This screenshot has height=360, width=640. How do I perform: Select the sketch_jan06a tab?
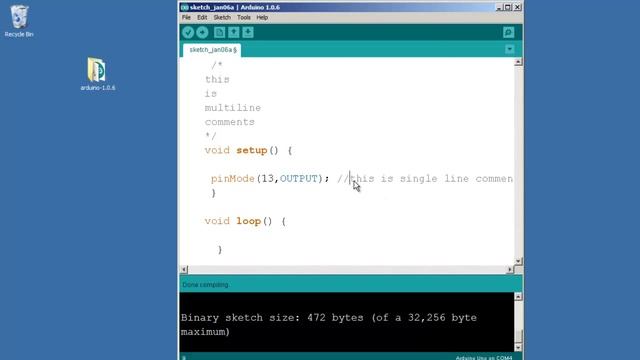(x=212, y=50)
